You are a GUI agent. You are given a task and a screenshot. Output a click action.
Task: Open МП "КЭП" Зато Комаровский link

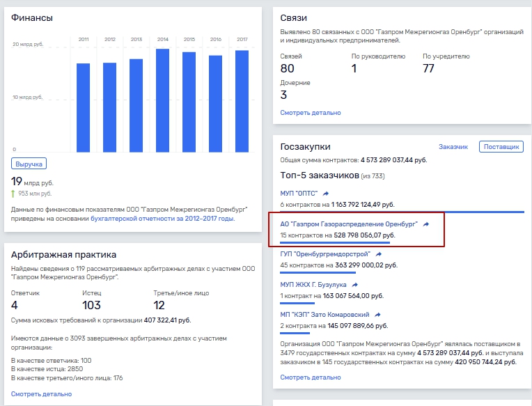point(324,315)
